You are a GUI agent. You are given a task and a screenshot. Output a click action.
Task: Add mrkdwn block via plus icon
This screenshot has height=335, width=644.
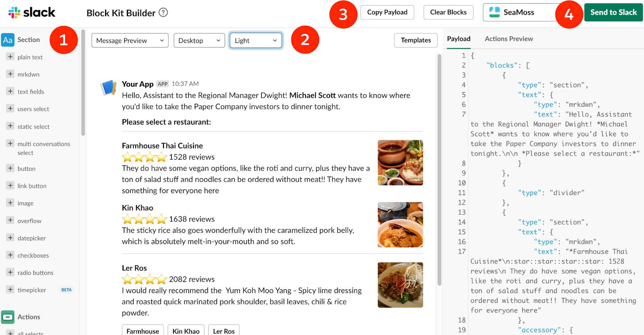10,74
